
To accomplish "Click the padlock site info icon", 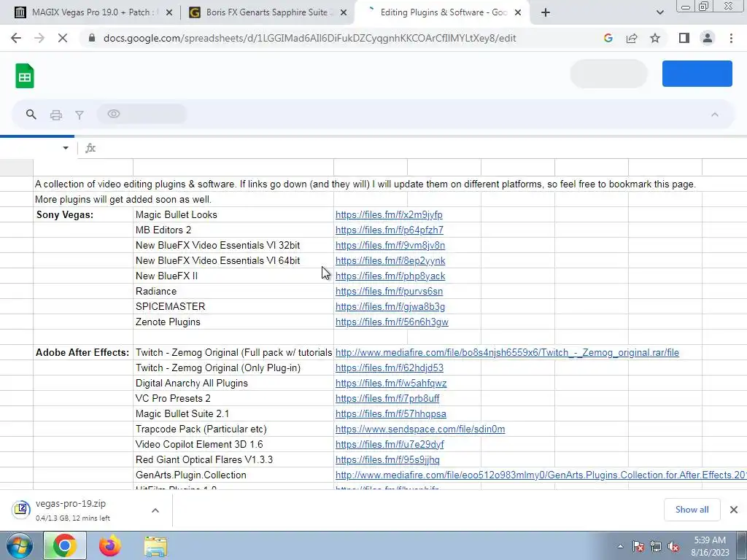I will point(92,38).
